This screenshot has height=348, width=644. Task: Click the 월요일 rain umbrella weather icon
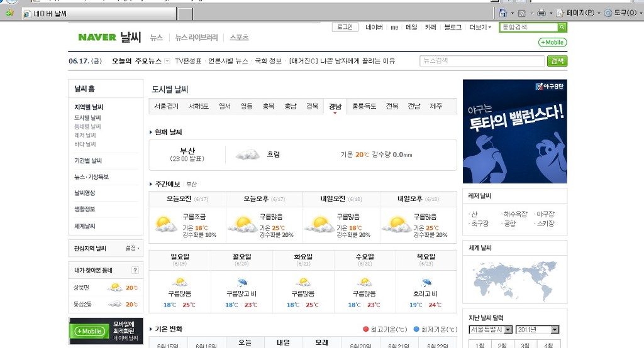pyautogui.click(x=241, y=282)
